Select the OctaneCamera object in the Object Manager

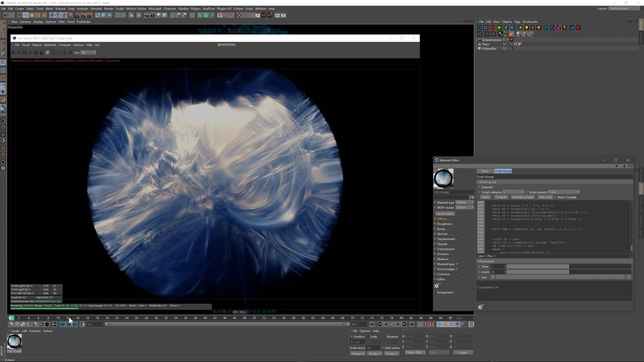492,40
